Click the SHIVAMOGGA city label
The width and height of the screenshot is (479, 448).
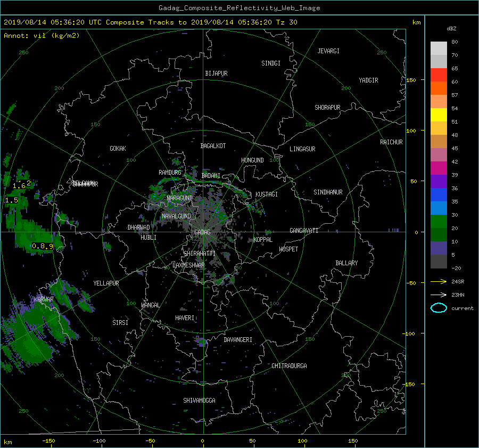coord(199,400)
